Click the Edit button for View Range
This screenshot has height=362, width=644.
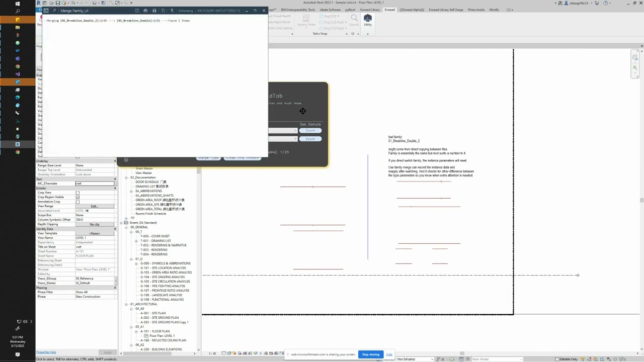(95, 206)
